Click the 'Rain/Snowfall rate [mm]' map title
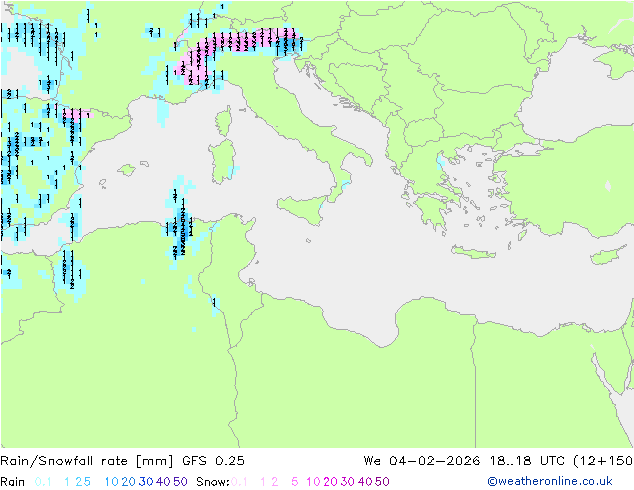The width and height of the screenshot is (634, 490). click(87, 461)
